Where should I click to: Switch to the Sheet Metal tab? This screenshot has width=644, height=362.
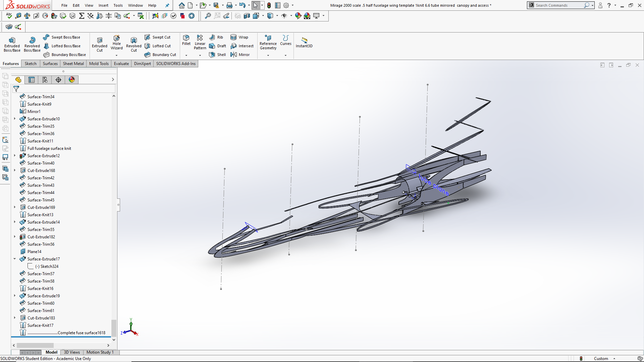click(x=73, y=64)
